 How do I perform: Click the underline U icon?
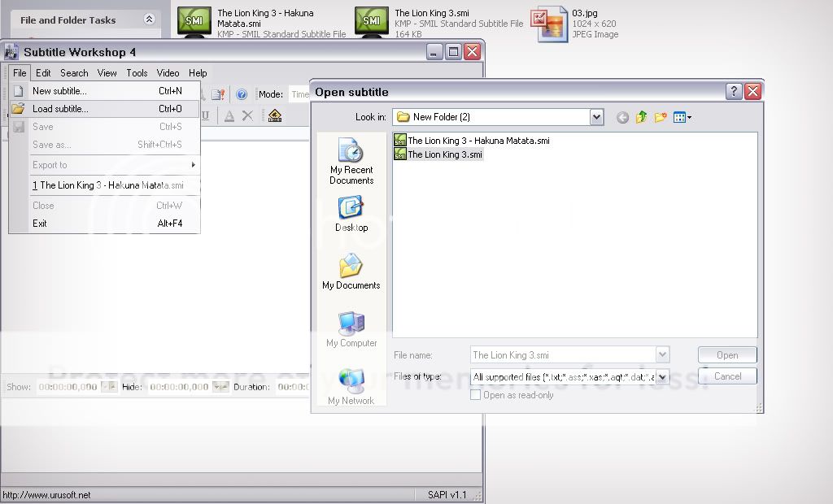[x=205, y=115]
